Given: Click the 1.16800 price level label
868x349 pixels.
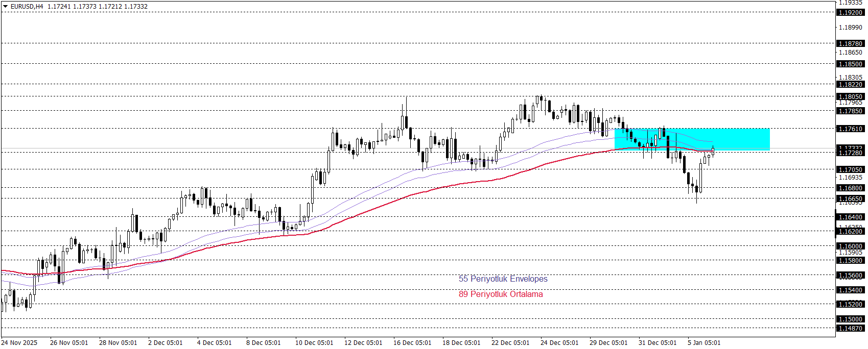Looking at the screenshot, I should click(851, 188).
